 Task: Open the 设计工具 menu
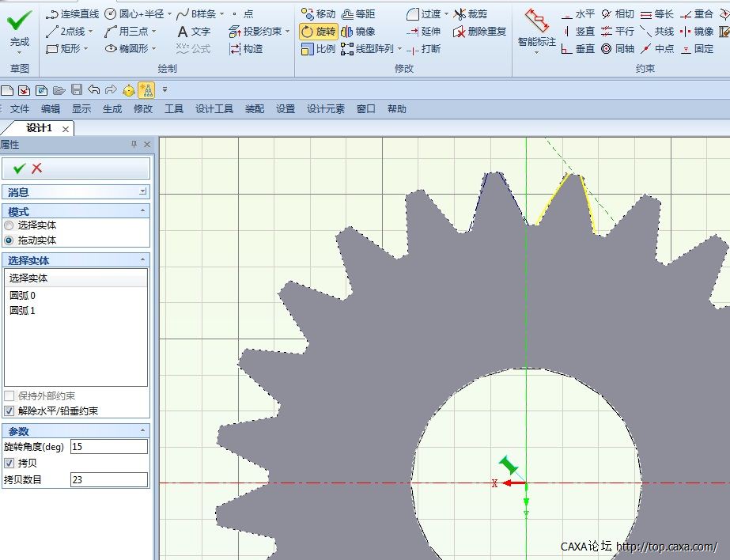(214, 109)
